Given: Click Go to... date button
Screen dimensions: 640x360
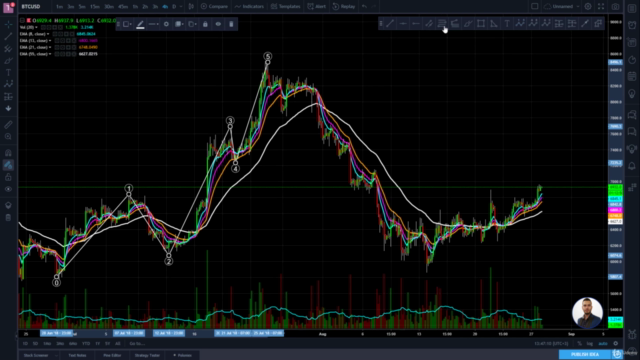Looking at the screenshot, I should (137, 344).
